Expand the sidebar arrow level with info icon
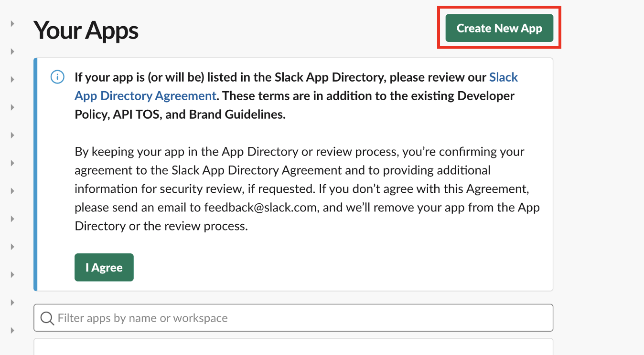The image size is (644, 355). coord(13,79)
